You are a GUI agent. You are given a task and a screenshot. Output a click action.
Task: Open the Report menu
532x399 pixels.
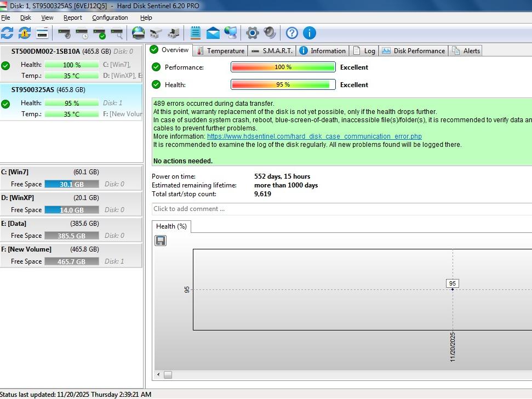click(72, 18)
